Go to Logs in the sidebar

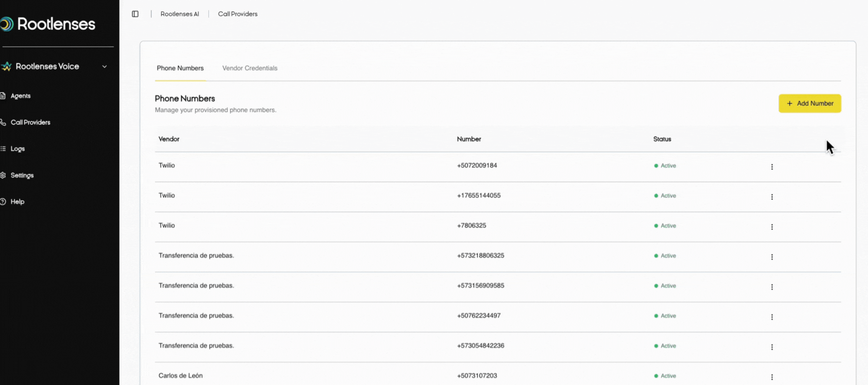pyautogui.click(x=17, y=149)
